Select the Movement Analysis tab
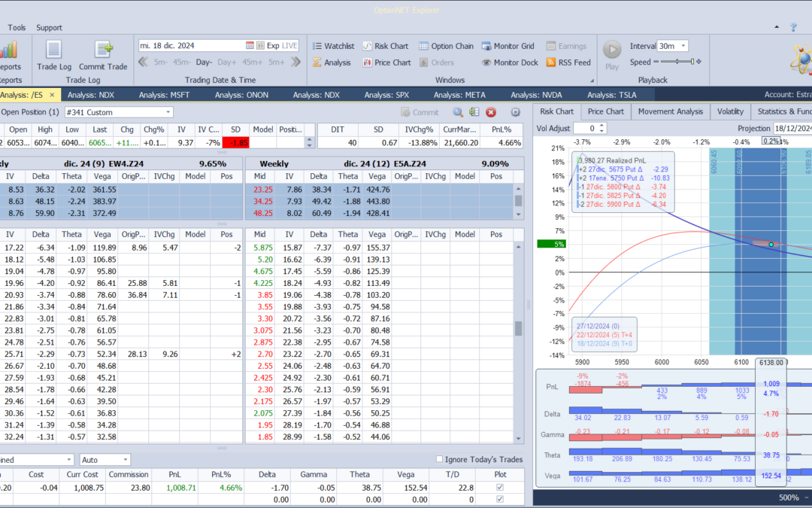This screenshot has height=508, width=812. coord(670,111)
